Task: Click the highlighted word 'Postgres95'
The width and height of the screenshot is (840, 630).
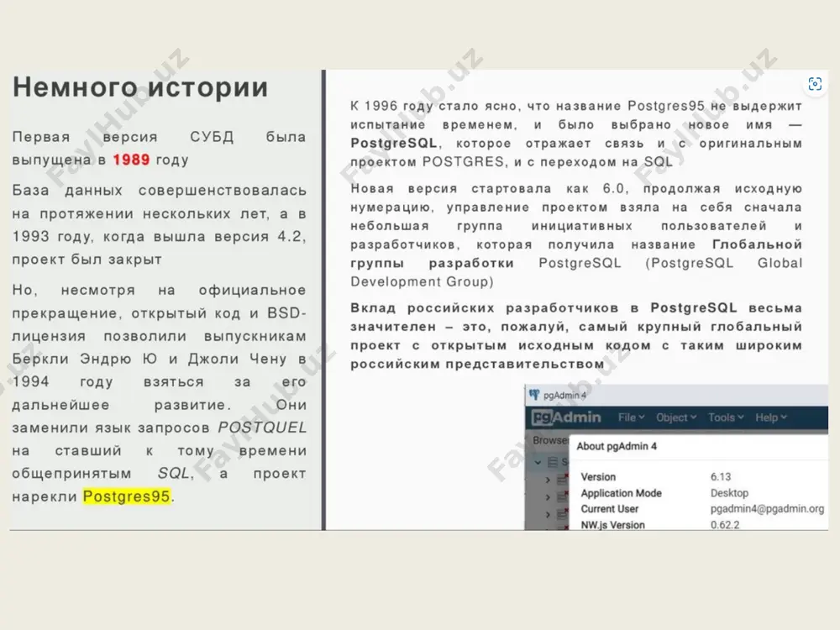Action: click(127, 496)
